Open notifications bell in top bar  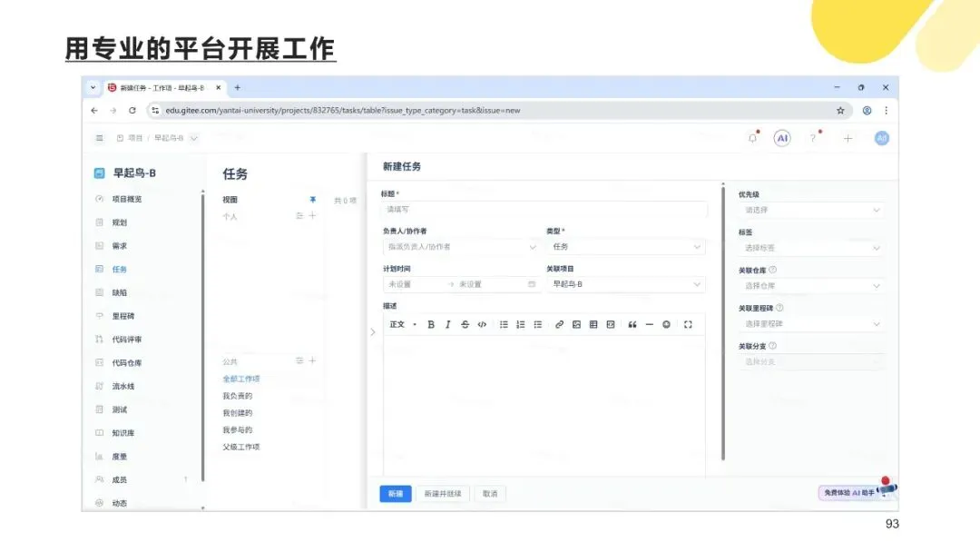tap(752, 138)
